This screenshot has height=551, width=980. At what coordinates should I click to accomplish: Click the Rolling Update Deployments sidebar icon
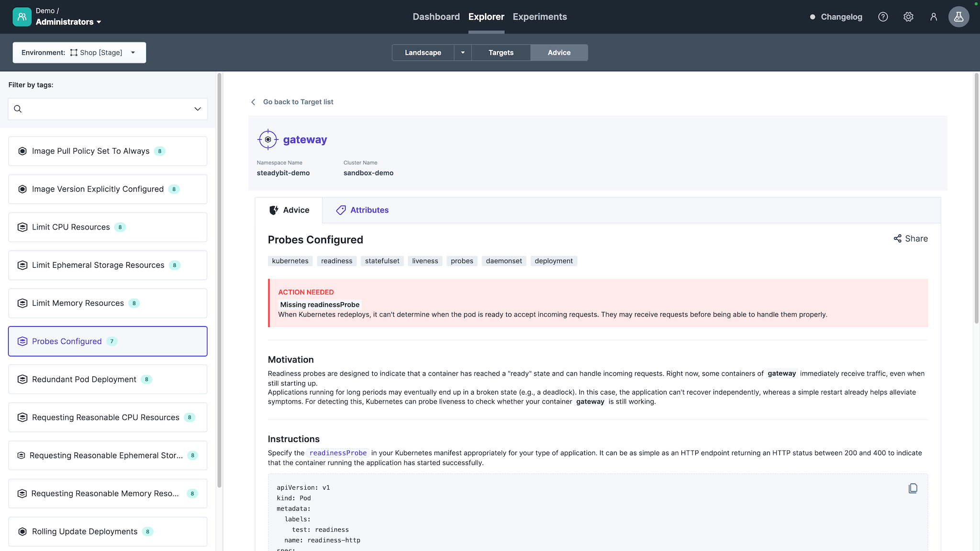tap(22, 531)
